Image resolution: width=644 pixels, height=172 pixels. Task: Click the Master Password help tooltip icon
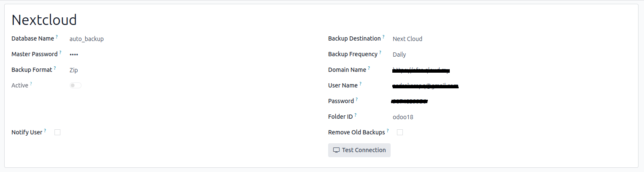[60, 53]
